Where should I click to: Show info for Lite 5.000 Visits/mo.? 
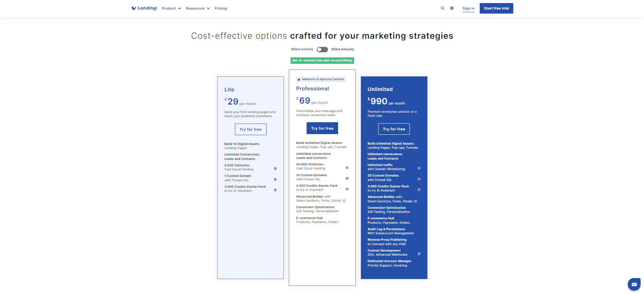tap(275, 169)
